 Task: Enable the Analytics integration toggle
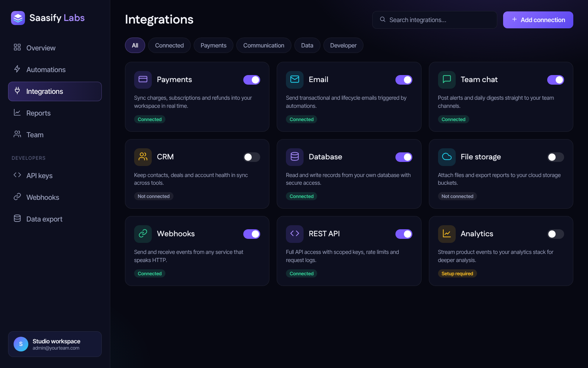[x=556, y=234]
